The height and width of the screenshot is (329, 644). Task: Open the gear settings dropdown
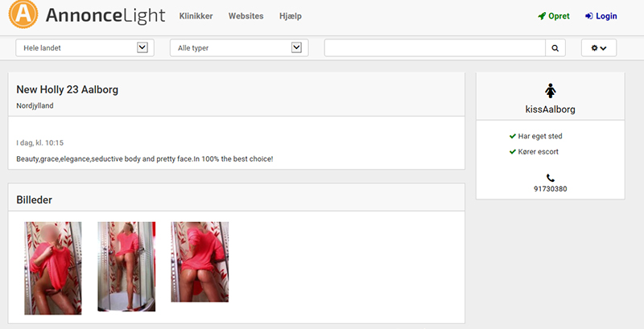(599, 48)
